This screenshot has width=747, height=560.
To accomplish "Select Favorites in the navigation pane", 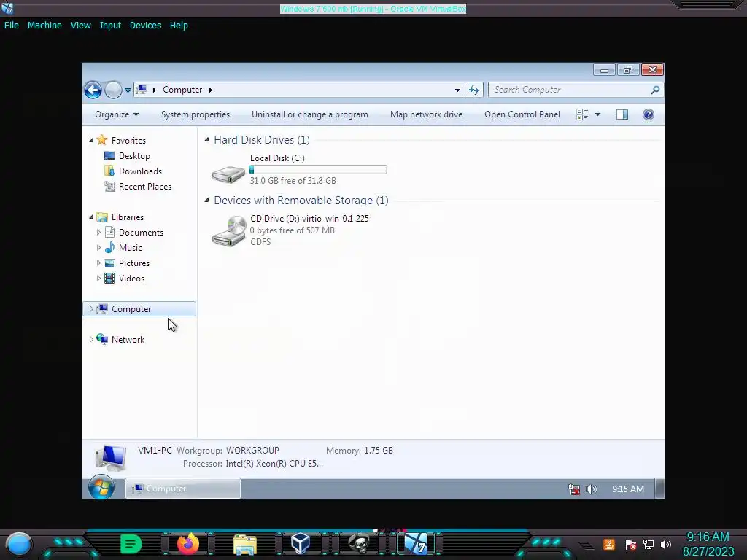I will tap(128, 141).
